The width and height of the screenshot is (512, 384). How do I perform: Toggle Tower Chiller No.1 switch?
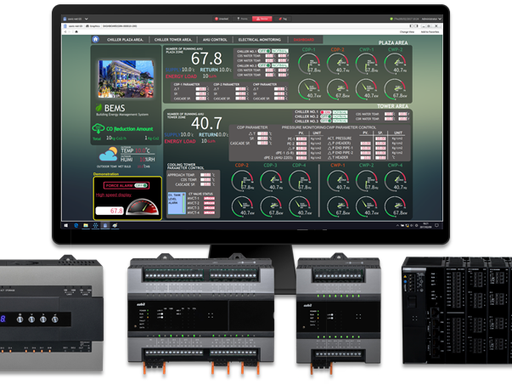tap(325, 112)
